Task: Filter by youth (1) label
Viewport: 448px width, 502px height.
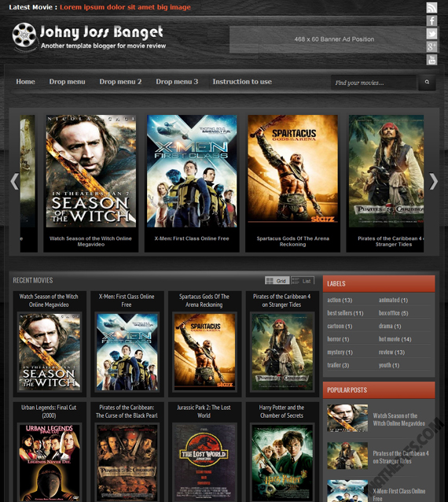Action: [x=389, y=365]
